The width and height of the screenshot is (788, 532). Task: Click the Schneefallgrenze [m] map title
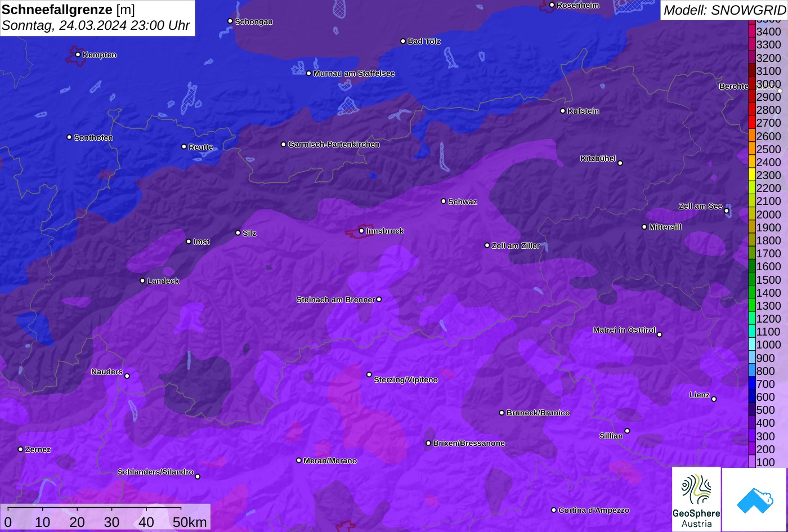coord(69,10)
